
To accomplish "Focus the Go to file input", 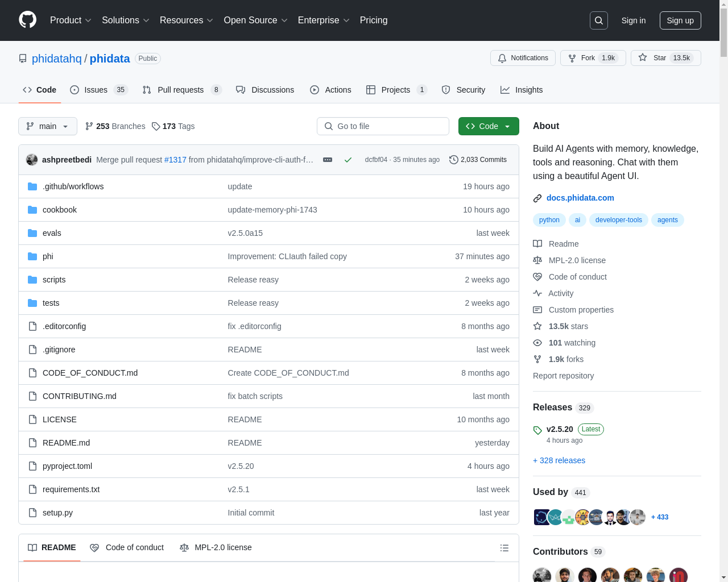I will (383, 126).
